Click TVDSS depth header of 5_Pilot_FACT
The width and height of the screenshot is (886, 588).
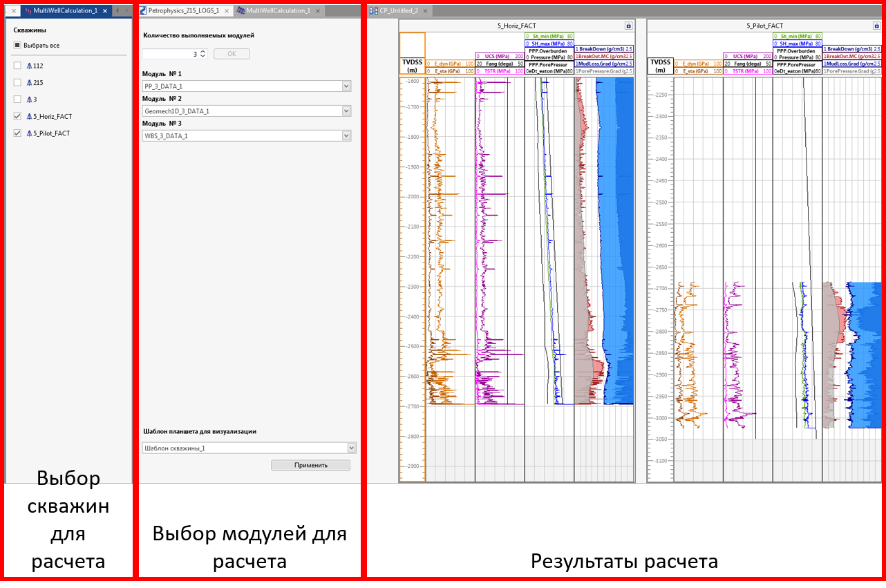[x=661, y=66]
